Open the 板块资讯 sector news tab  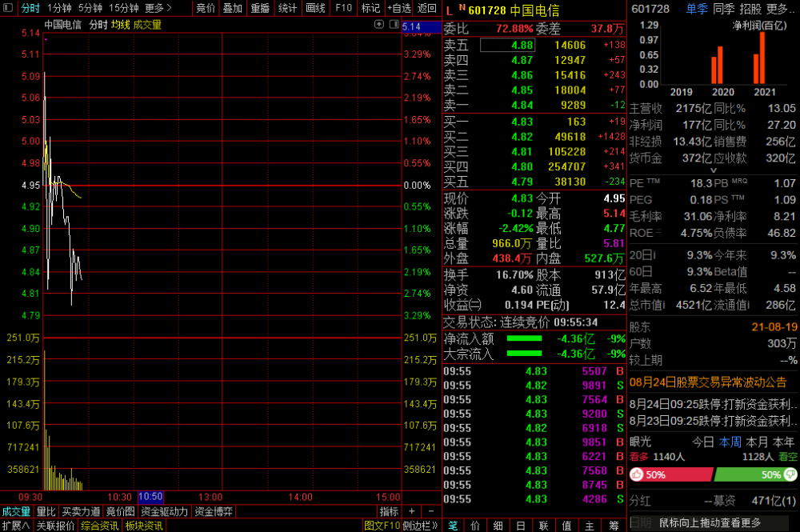click(144, 526)
